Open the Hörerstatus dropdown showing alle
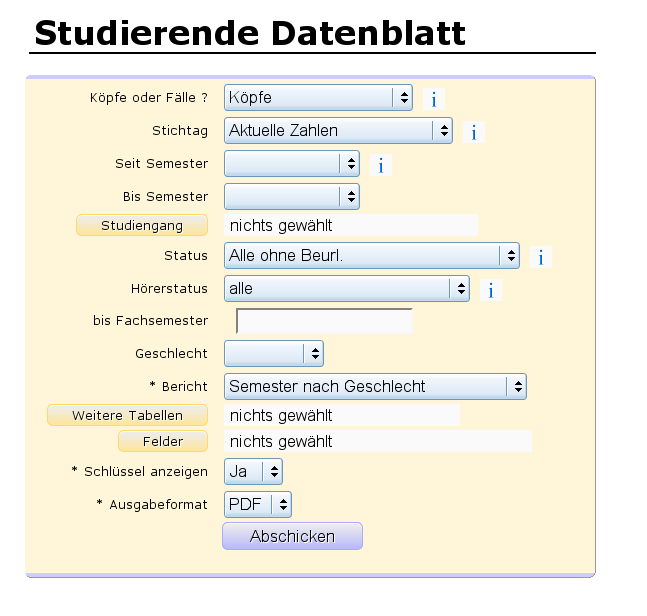 pyautogui.click(x=346, y=288)
